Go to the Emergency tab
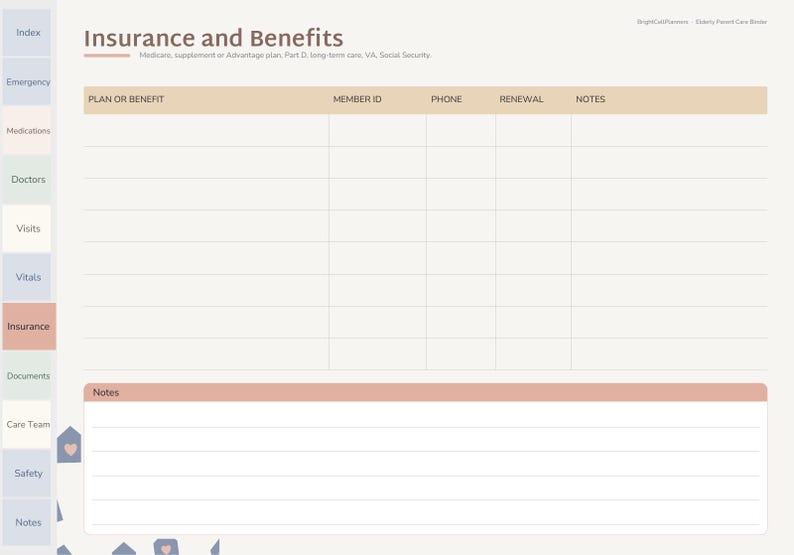The width and height of the screenshot is (794, 555). point(27,82)
